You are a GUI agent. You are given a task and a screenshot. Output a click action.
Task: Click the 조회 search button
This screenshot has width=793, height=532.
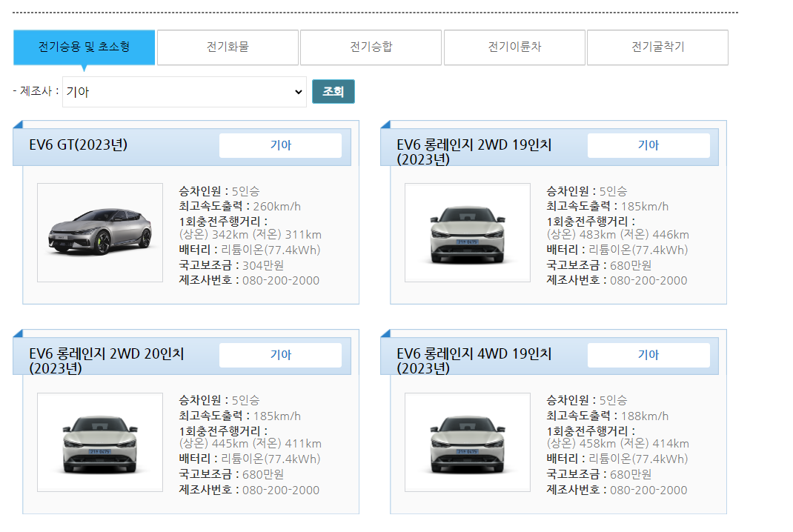click(x=334, y=92)
